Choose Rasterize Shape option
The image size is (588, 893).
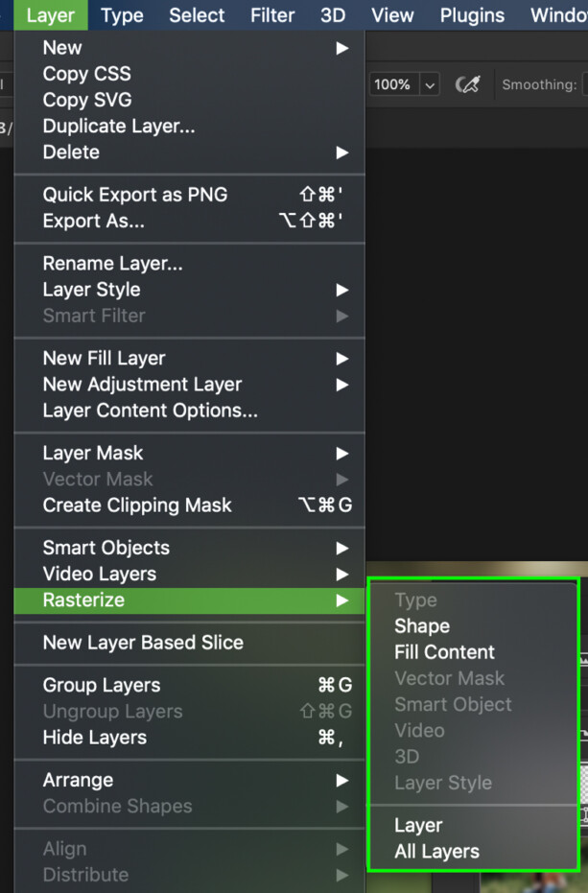pos(422,626)
